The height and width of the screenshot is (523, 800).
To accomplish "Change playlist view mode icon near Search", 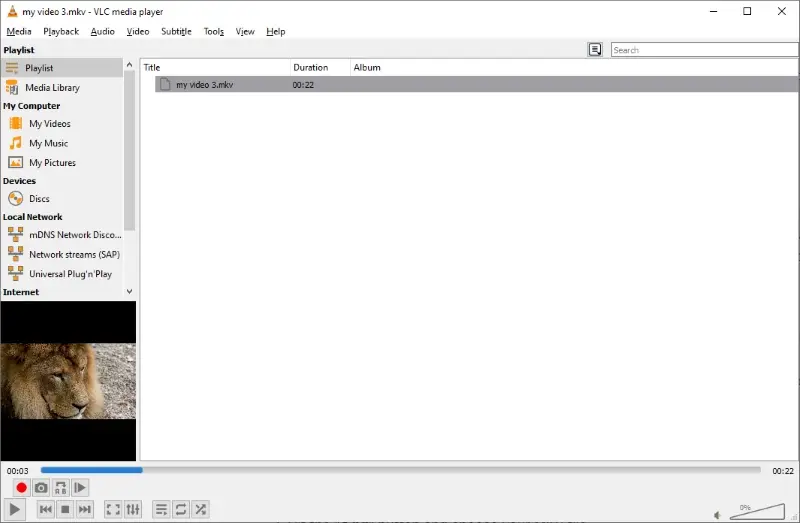I will pos(595,49).
